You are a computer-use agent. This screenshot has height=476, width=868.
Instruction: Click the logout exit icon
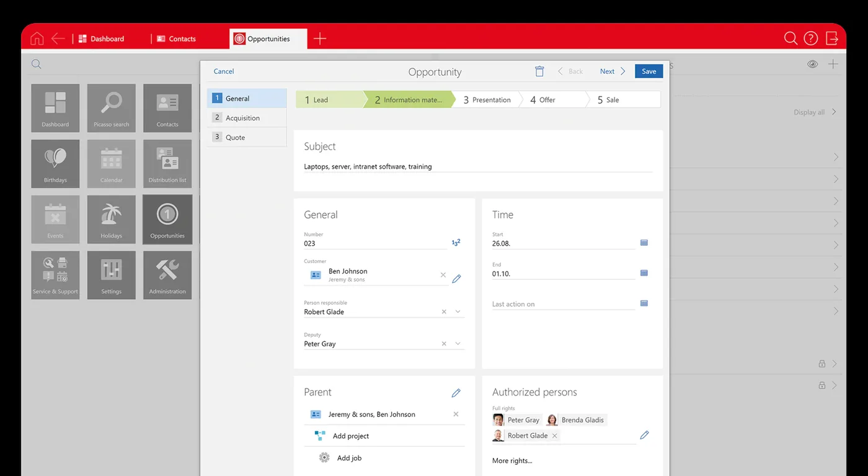tap(832, 38)
